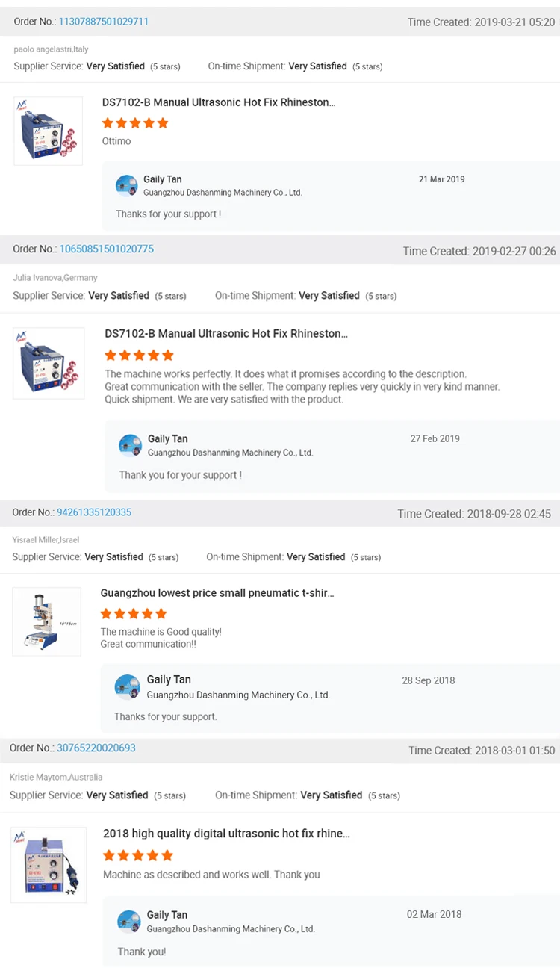560x968 pixels.
Task: Open the 2018 digital ultrasonic machine thumbnail
Action: point(49,865)
